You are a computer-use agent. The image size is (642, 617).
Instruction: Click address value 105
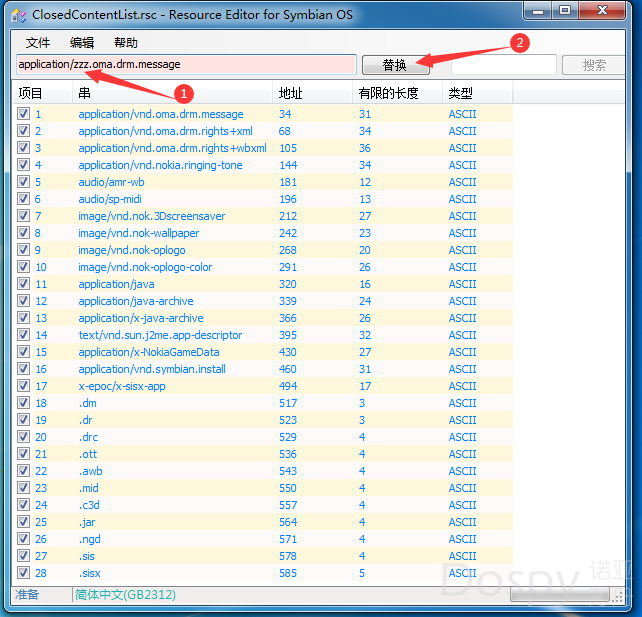tap(288, 148)
